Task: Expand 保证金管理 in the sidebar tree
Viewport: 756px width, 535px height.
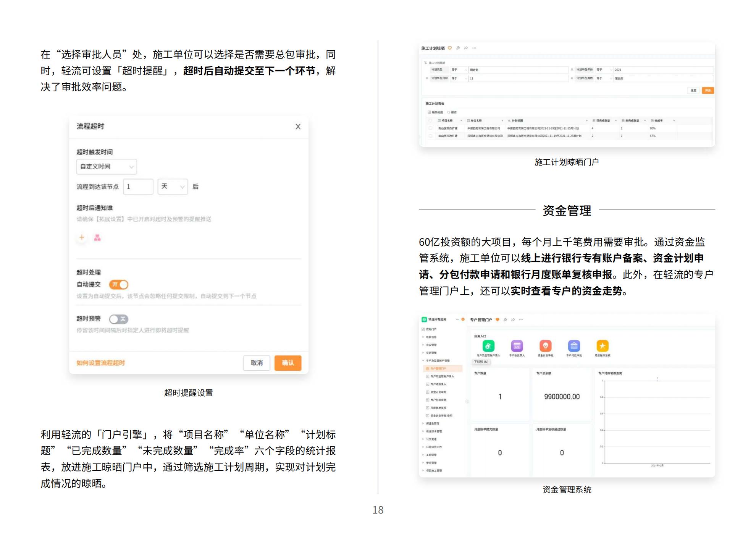Action: (423, 423)
